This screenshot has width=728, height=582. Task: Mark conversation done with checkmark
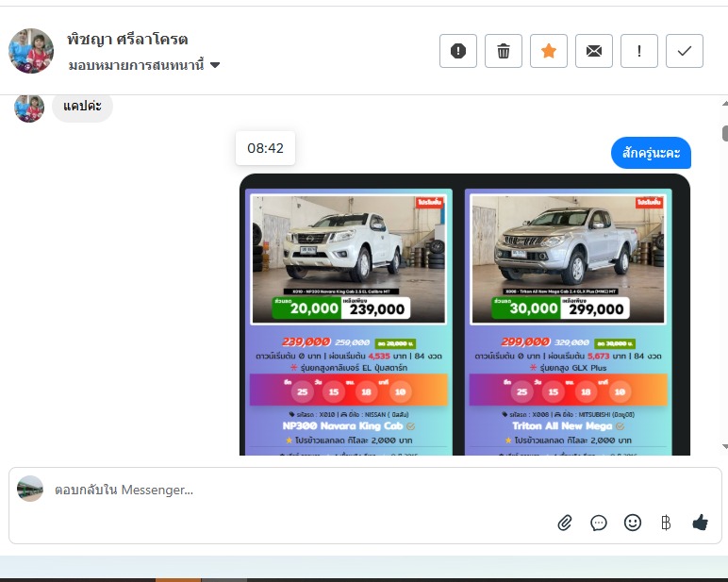(x=685, y=51)
